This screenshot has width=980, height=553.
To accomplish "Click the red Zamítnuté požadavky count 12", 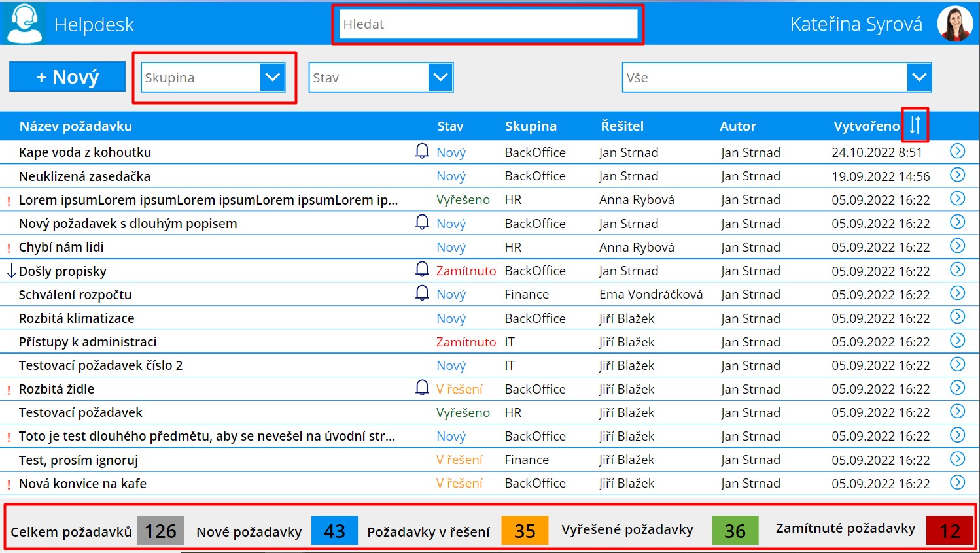I will point(950,530).
